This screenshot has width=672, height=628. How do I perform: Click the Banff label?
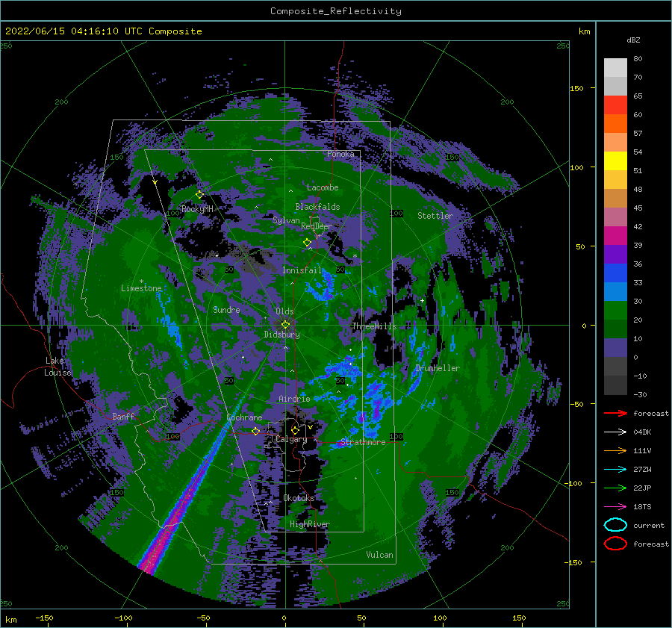[x=123, y=416]
